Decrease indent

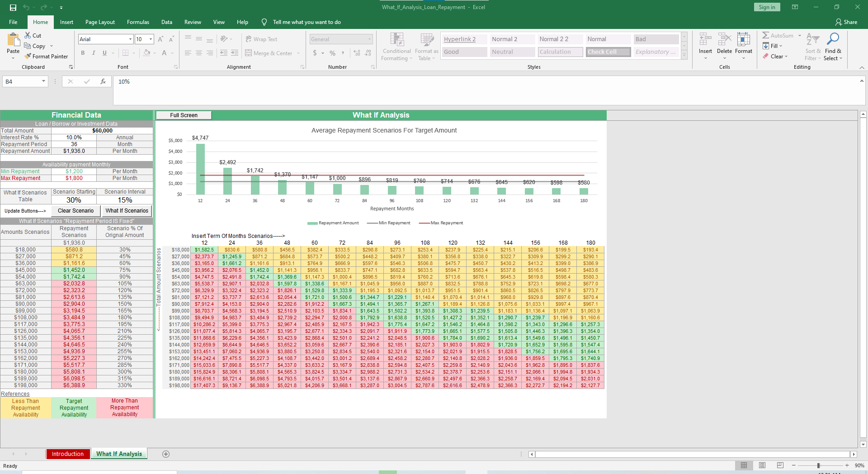click(224, 53)
